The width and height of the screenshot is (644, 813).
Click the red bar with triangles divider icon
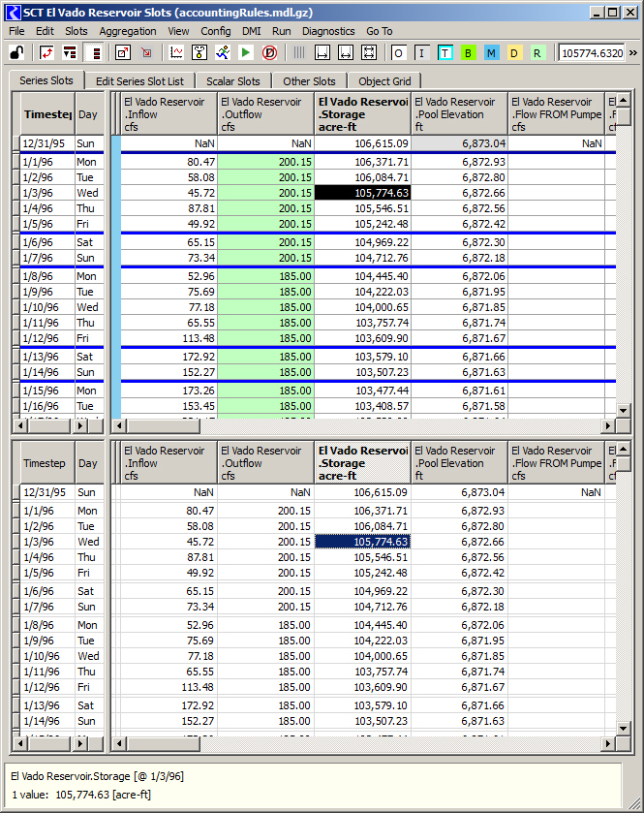[70, 53]
